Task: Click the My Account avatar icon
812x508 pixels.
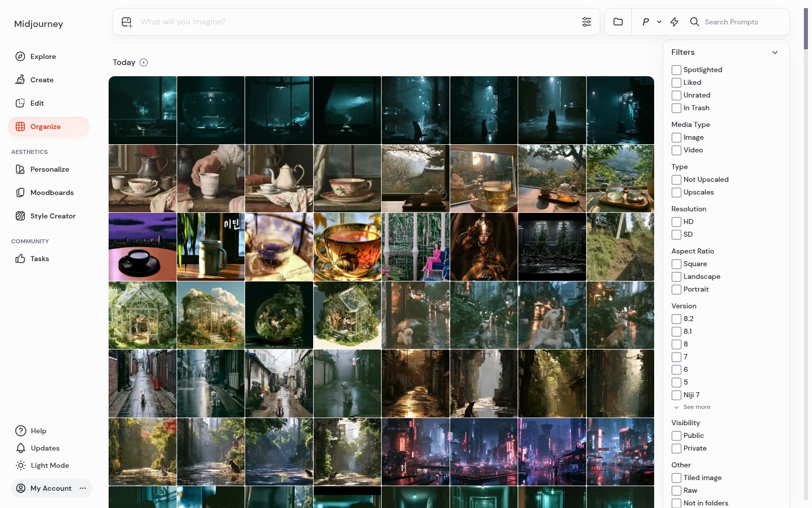Action: click(21, 488)
